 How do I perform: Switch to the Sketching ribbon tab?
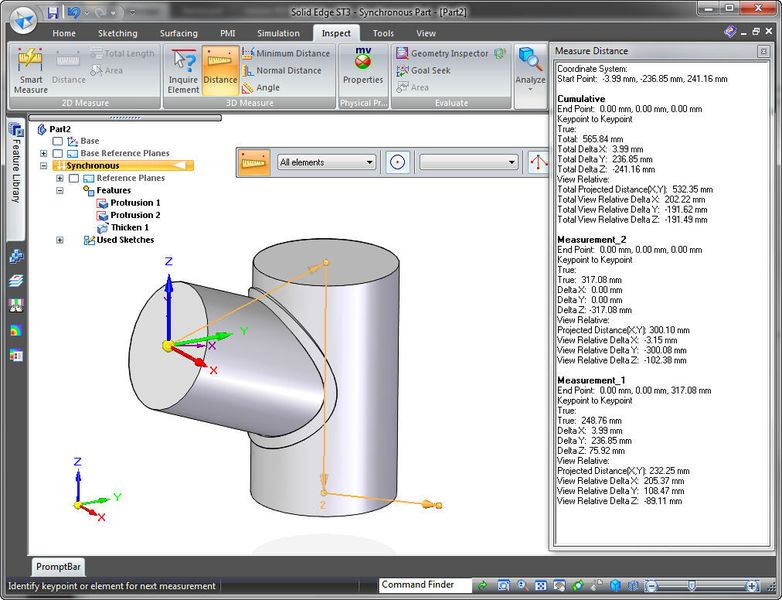pyautogui.click(x=117, y=33)
